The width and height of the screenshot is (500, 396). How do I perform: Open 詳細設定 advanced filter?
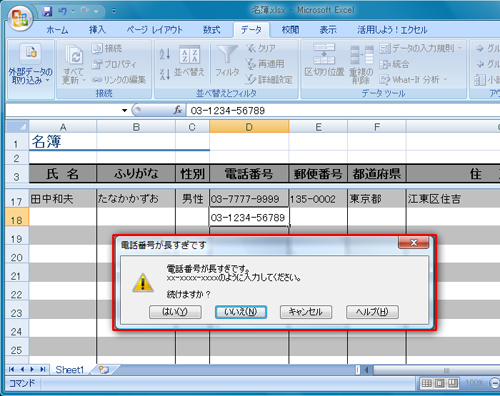[269, 79]
